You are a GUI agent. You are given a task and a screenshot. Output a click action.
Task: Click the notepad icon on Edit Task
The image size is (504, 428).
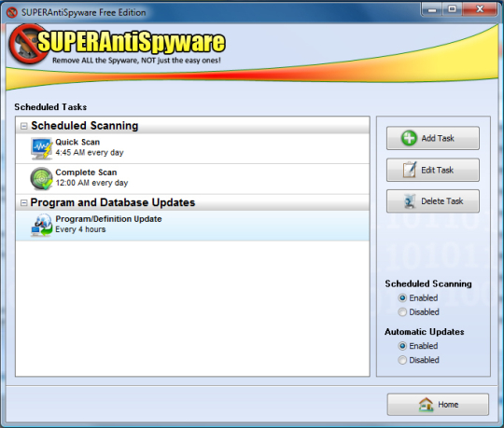click(410, 170)
